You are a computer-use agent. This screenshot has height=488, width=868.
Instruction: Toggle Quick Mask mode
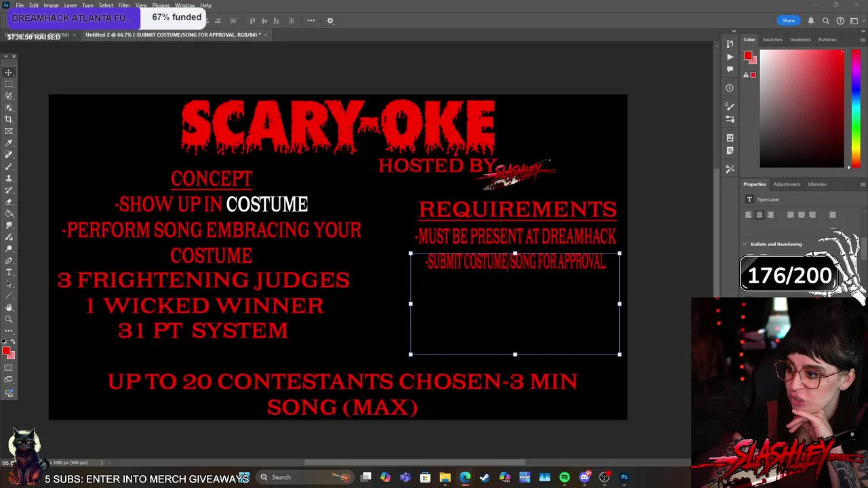pos(9,368)
